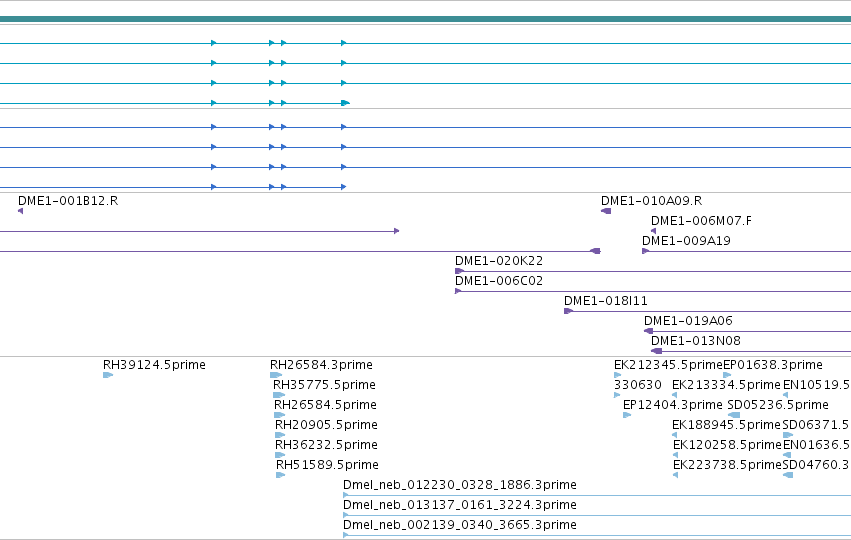Select the DME1-013N08 label
Viewport: 851px width, 540px height.
coord(696,341)
